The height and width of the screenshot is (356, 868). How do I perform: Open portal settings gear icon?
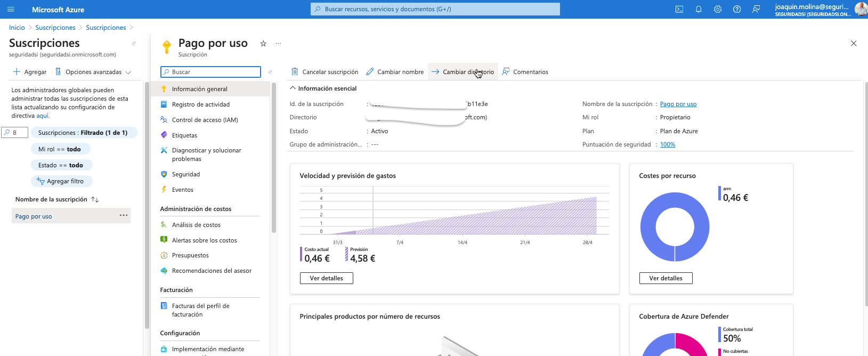[718, 10]
